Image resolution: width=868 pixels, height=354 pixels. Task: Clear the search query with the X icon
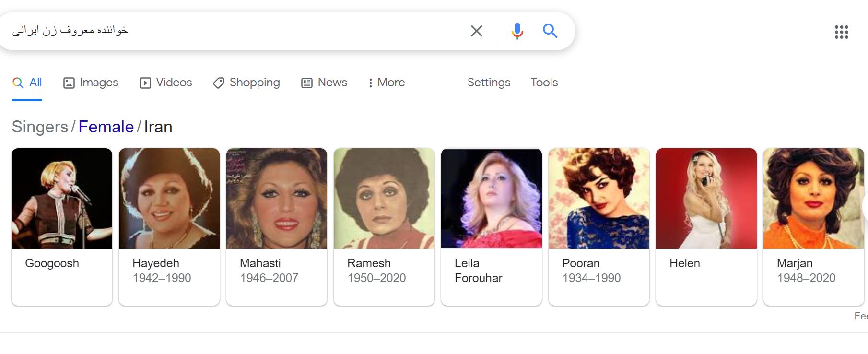[476, 31]
